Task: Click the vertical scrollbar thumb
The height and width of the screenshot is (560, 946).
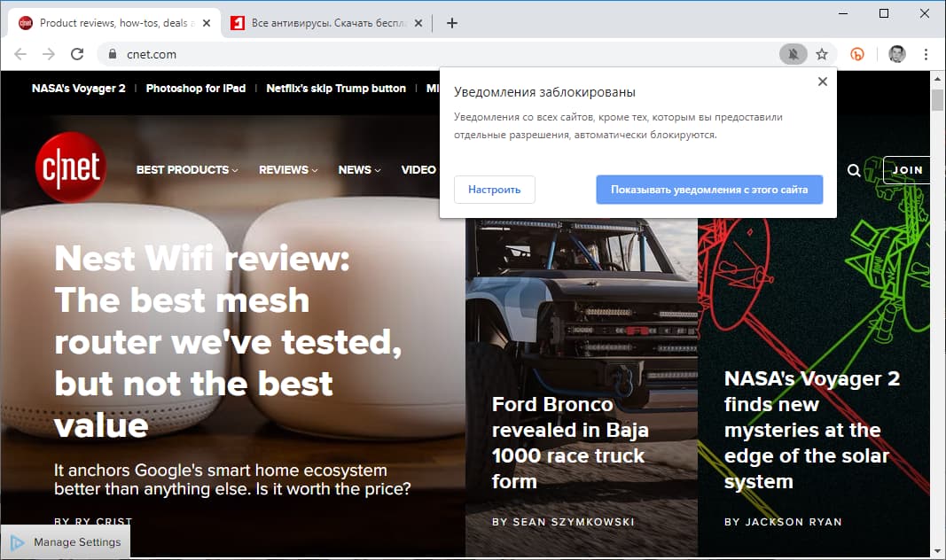Action: point(937,100)
